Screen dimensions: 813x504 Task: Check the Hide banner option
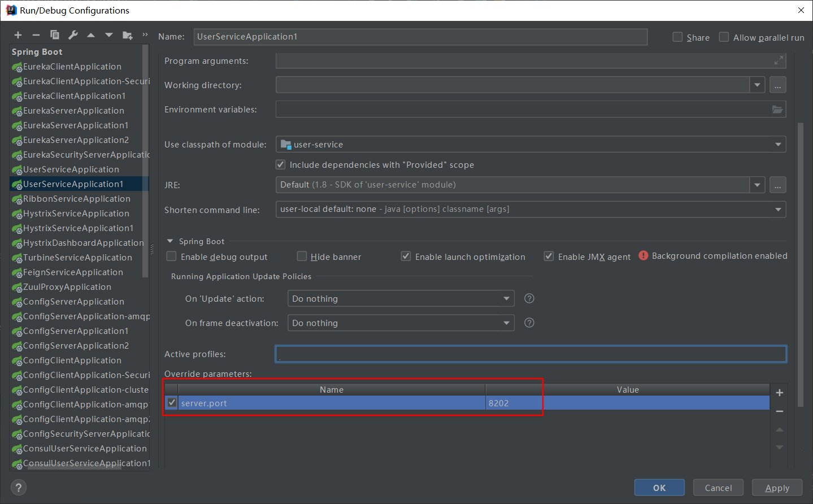tap(302, 257)
